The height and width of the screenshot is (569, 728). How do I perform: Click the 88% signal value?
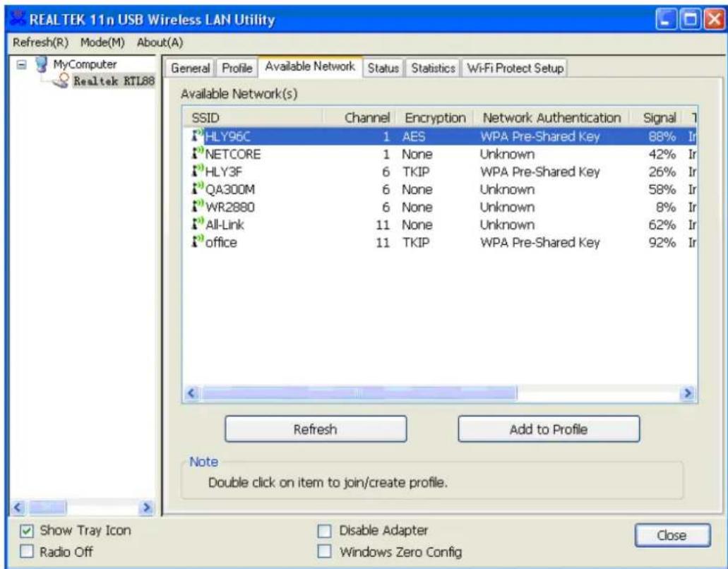[x=662, y=136]
